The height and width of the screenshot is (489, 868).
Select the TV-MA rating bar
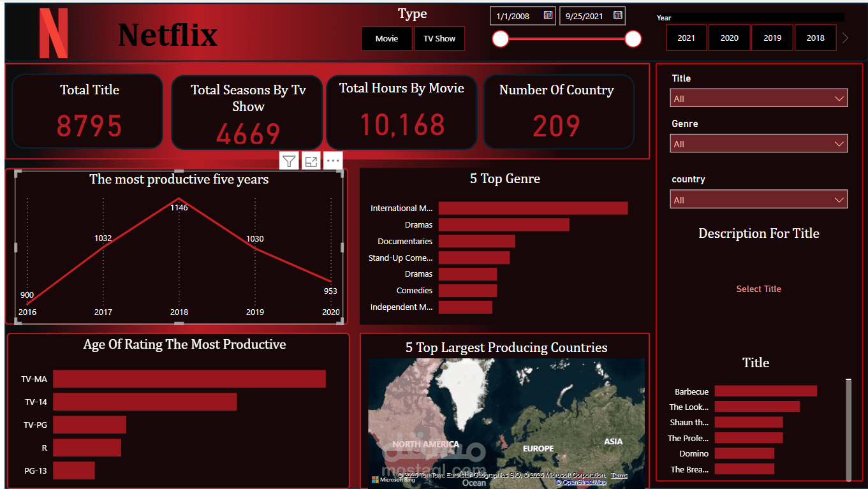(x=189, y=379)
